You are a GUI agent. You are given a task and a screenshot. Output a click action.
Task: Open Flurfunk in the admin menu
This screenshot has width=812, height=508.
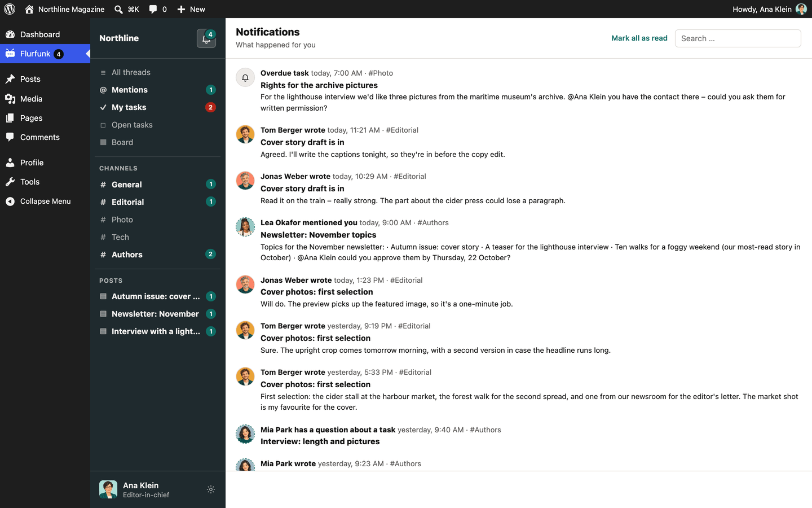click(45, 54)
